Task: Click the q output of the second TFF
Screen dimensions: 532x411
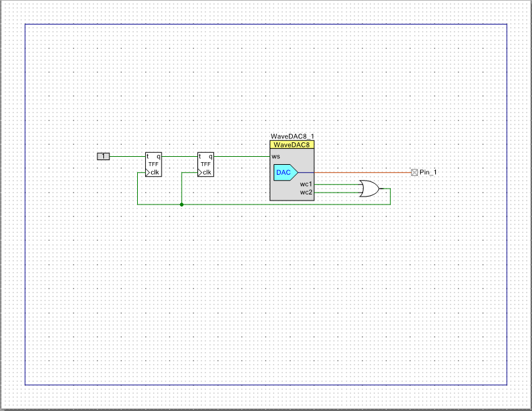Action: coord(211,157)
